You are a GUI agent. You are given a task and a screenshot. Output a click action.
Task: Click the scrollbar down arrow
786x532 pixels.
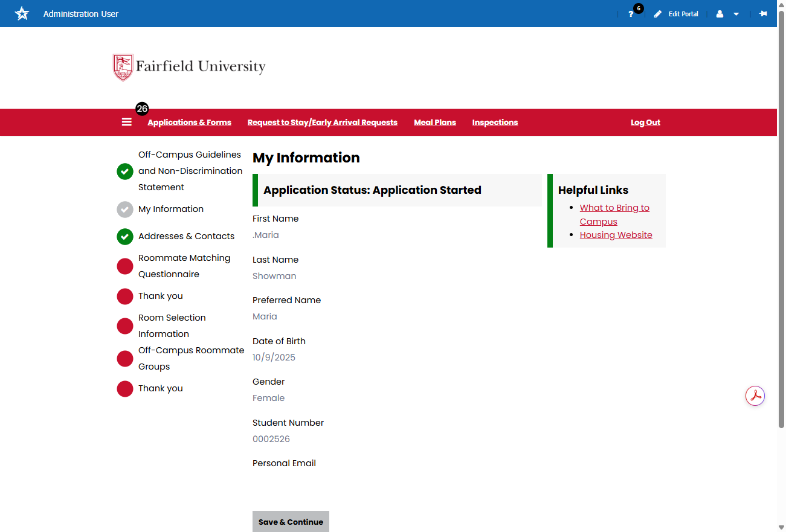click(781, 527)
